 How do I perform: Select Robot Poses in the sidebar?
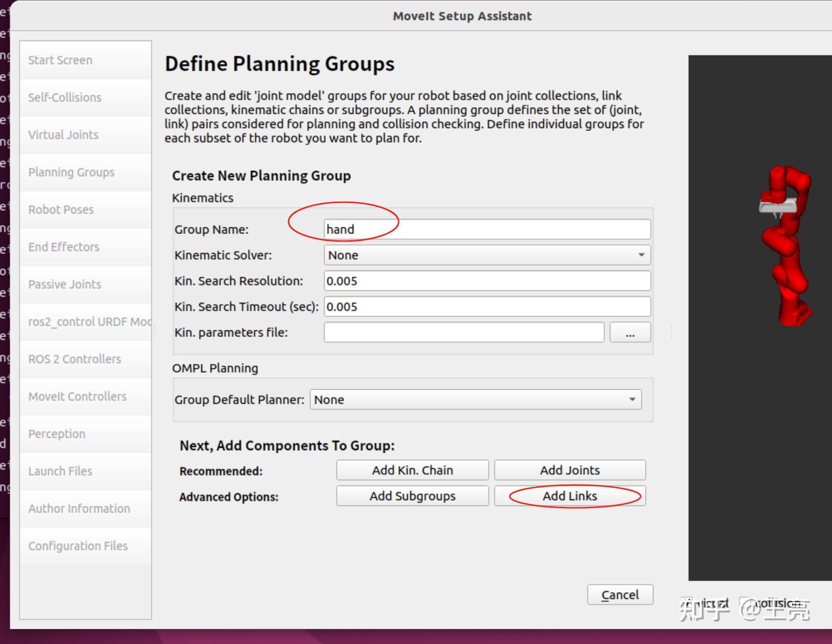pos(61,210)
